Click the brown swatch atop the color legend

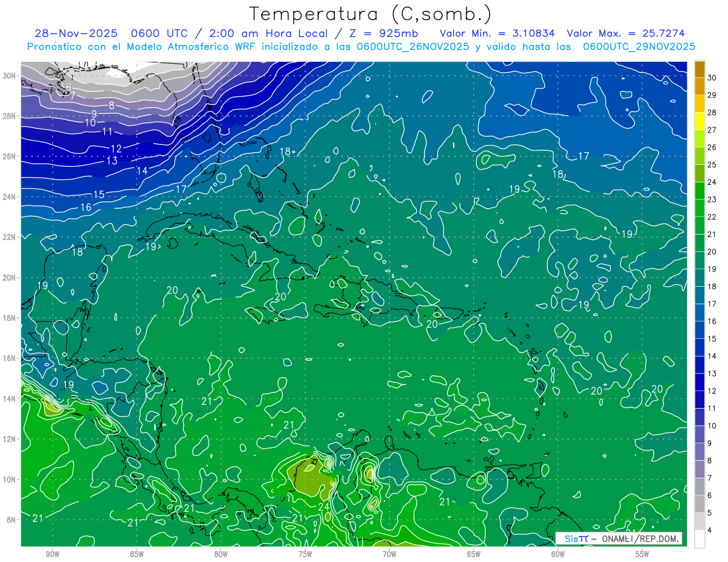coord(700,69)
